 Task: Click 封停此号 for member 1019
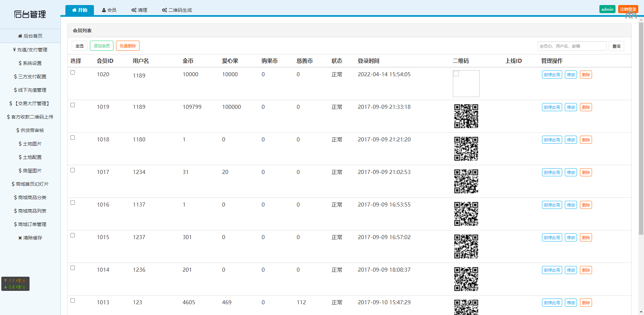(x=552, y=107)
